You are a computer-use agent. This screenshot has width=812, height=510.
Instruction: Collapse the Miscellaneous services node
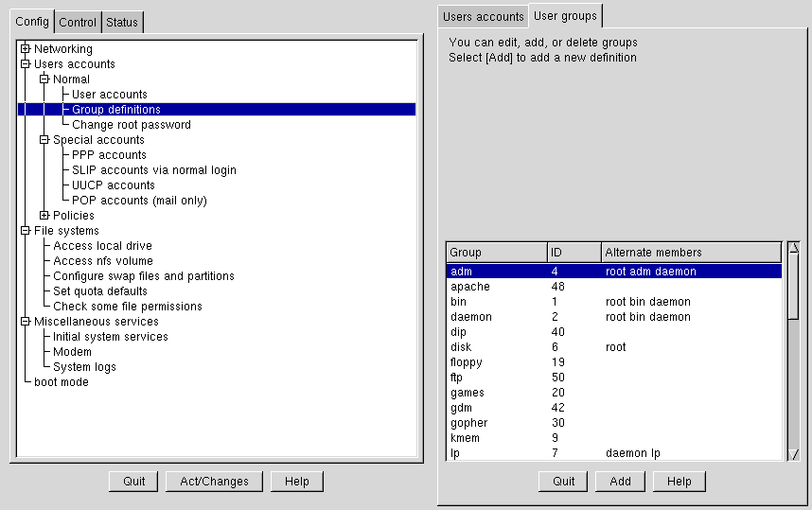click(x=26, y=322)
